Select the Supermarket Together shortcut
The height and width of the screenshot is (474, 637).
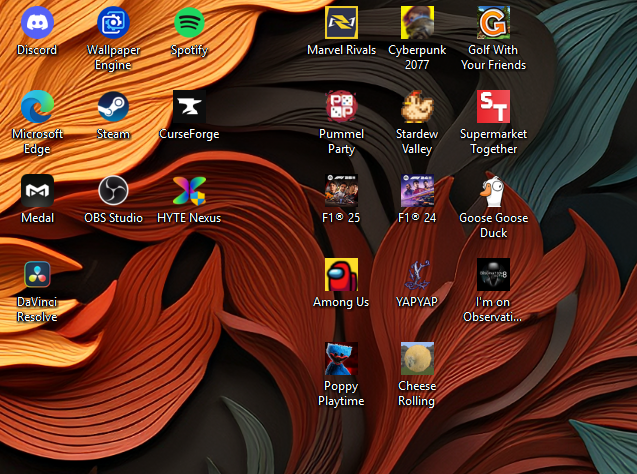493,107
